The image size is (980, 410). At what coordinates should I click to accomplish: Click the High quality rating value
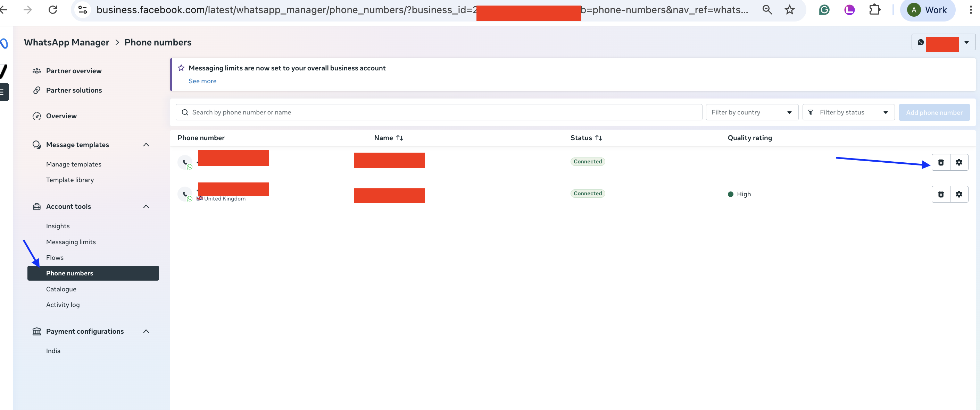(x=739, y=194)
